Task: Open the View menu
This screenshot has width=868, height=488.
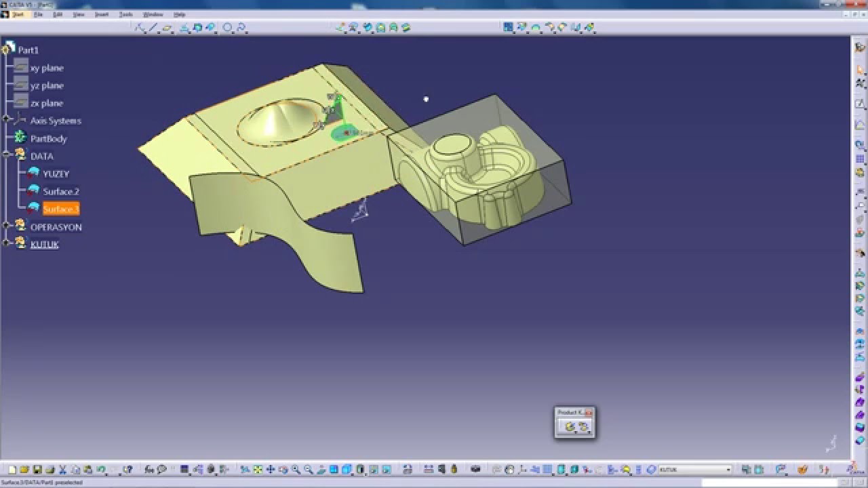Action: (x=79, y=14)
